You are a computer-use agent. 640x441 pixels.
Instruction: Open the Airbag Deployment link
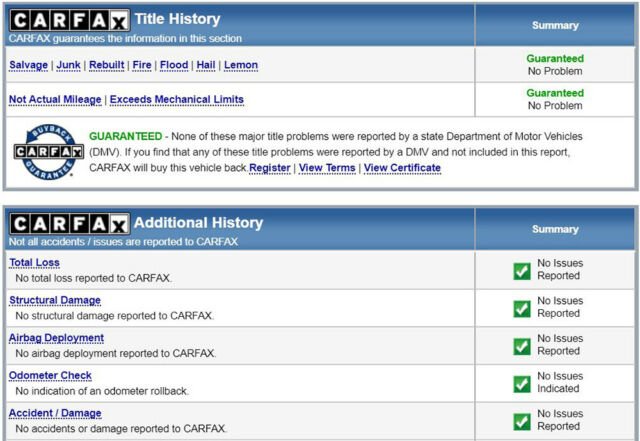pyautogui.click(x=56, y=338)
